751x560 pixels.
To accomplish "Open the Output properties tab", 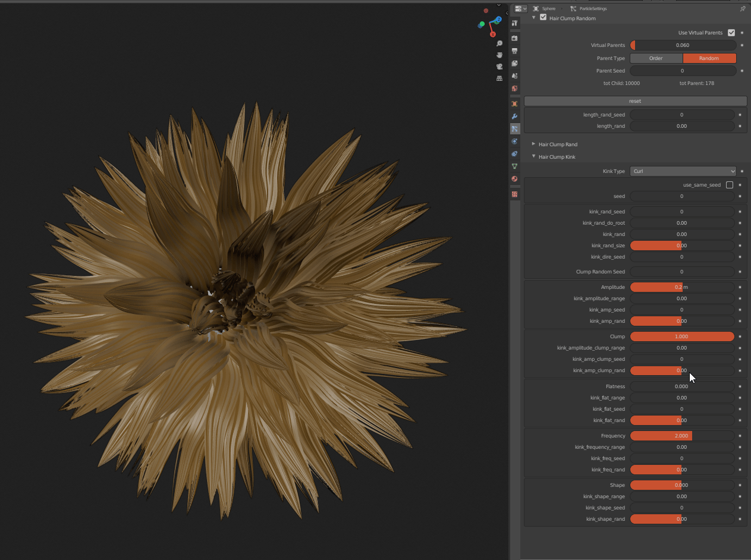I will pos(515,51).
